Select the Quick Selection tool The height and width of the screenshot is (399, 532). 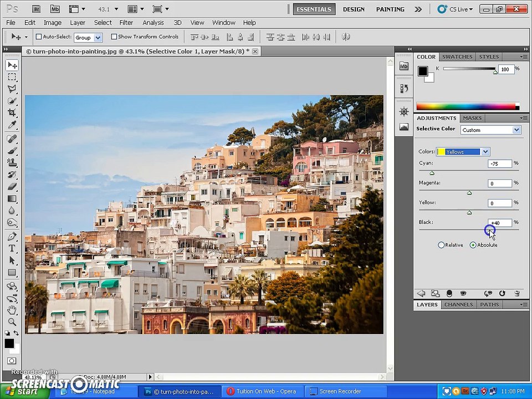pyautogui.click(x=12, y=101)
